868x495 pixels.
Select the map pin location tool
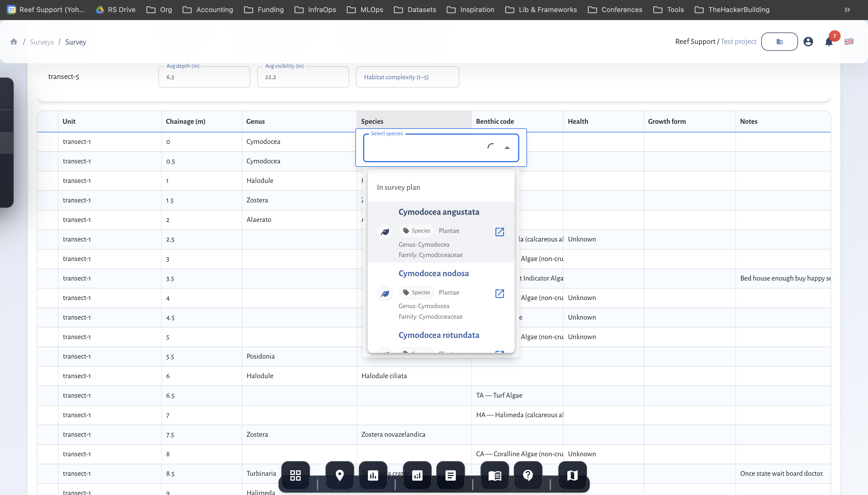coord(339,475)
